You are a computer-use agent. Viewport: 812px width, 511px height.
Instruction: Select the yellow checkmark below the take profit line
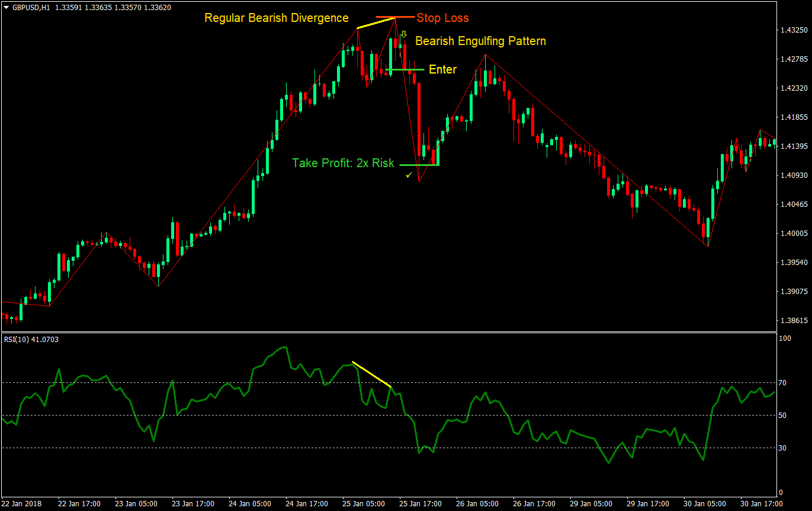tap(409, 175)
